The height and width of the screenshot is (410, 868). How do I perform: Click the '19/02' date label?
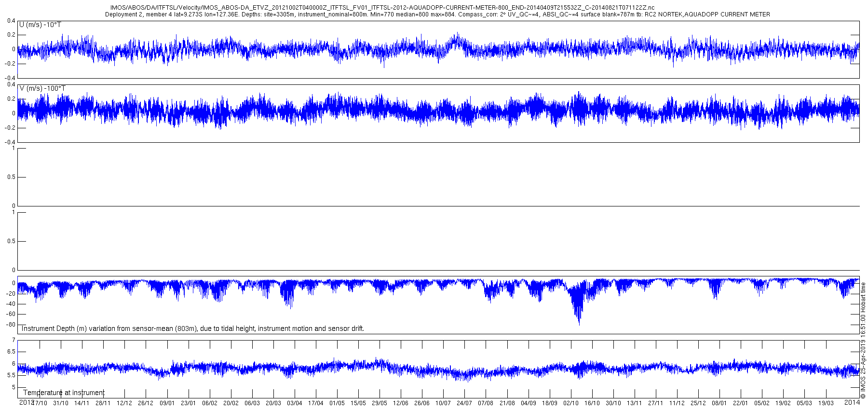pyautogui.click(x=783, y=403)
